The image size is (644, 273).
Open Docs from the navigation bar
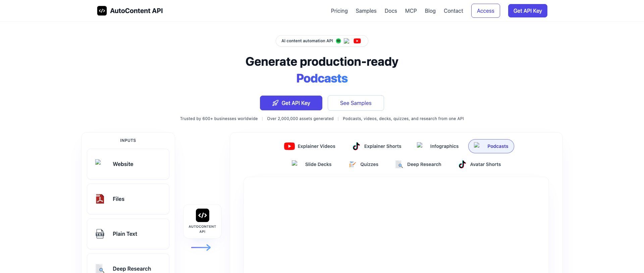(391, 11)
